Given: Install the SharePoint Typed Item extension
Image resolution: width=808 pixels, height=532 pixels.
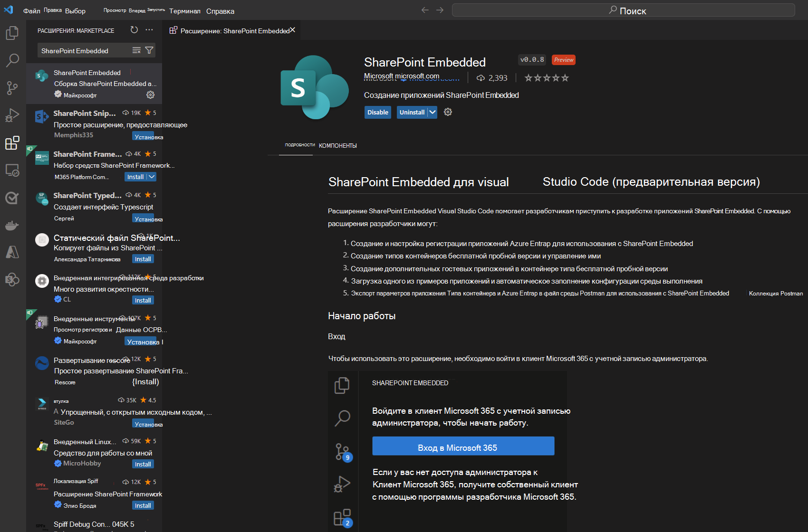Looking at the screenshot, I should pos(143,218).
